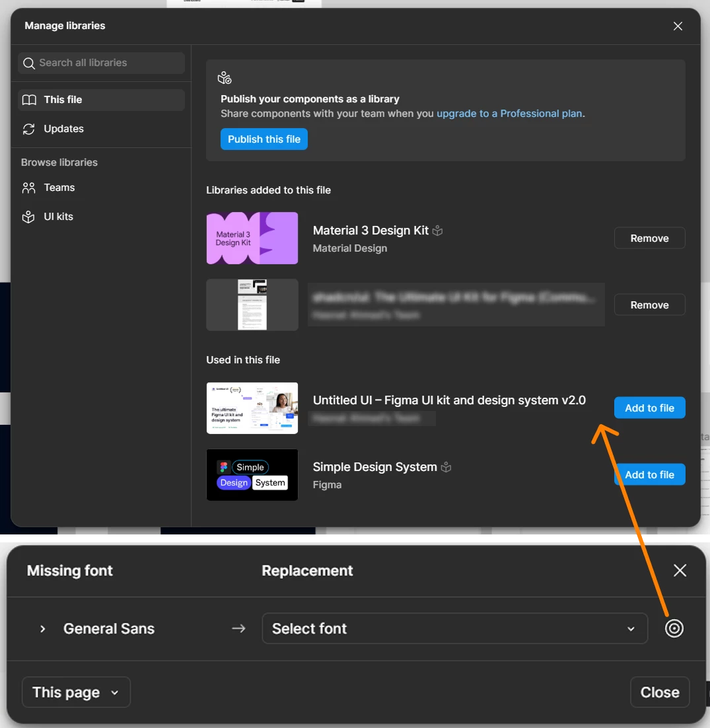Open the This file section
The height and width of the screenshot is (728, 710).
pyautogui.click(x=101, y=100)
